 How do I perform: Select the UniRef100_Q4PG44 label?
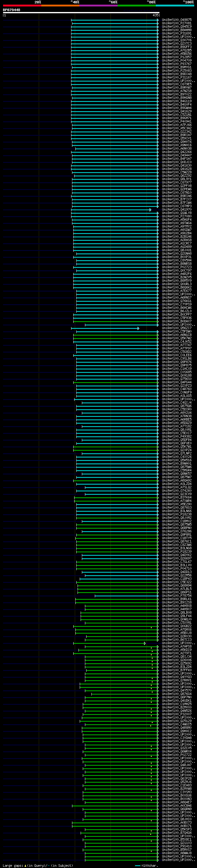coord(177,382)
